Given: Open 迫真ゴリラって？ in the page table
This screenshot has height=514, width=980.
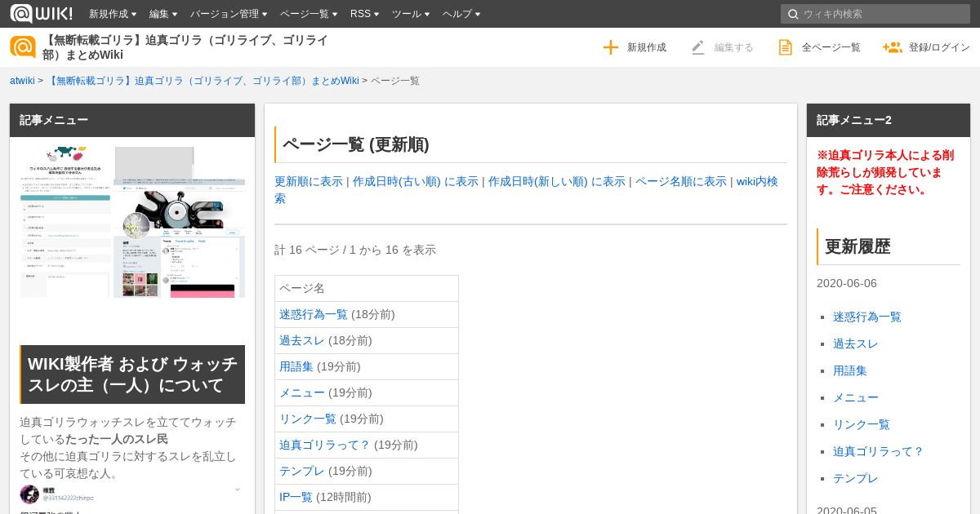Looking at the screenshot, I should (325, 445).
